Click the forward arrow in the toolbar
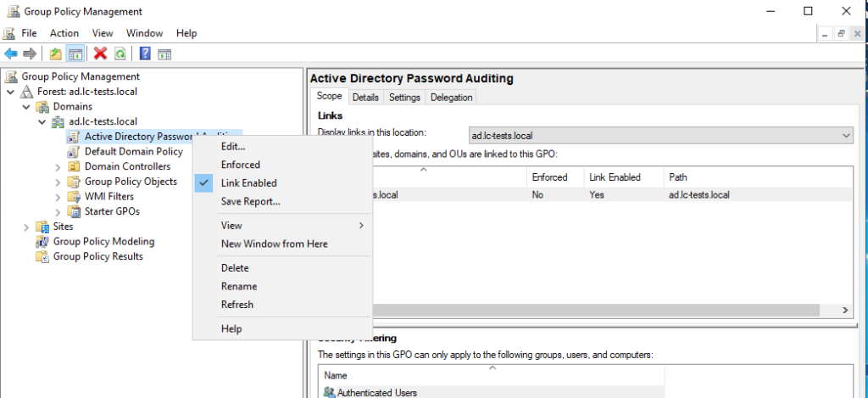The image size is (868, 398). click(x=30, y=53)
